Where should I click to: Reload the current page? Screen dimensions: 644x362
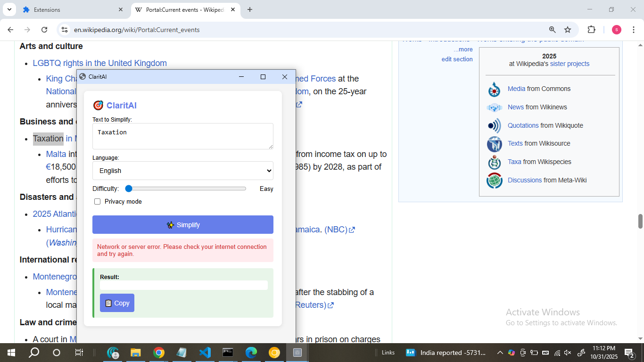pyautogui.click(x=44, y=30)
